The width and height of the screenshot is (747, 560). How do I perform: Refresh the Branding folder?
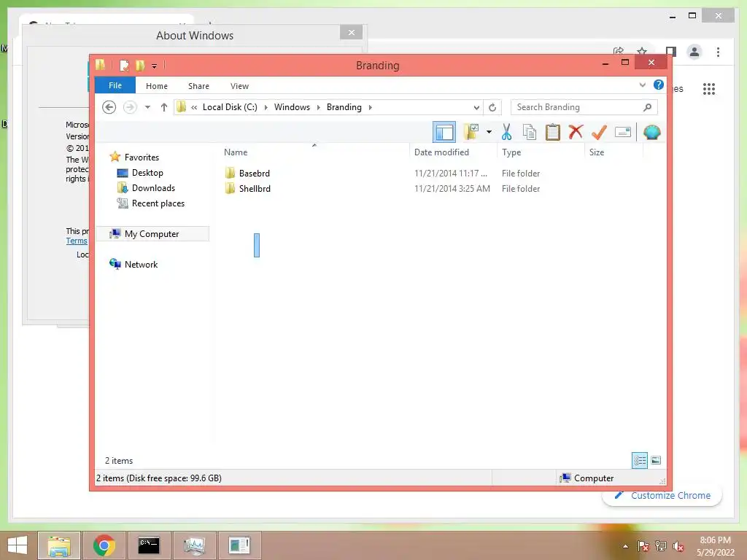tap(492, 108)
